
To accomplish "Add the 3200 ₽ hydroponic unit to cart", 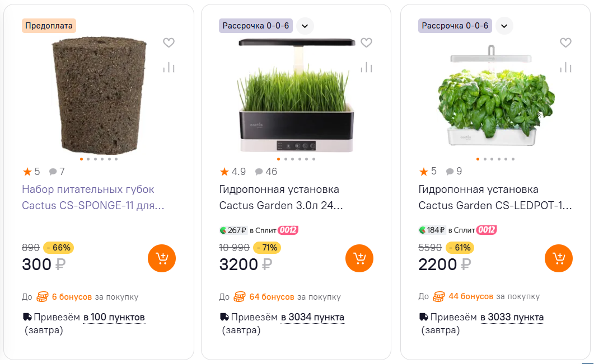I will [359, 258].
